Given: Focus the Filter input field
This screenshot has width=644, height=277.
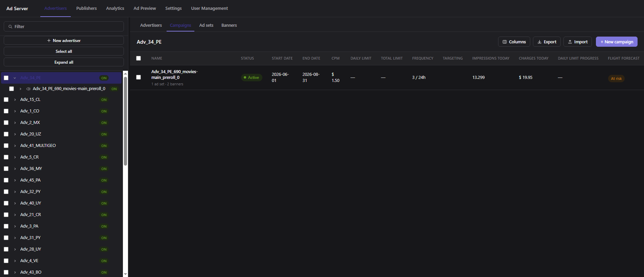Looking at the screenshot, I should pyautogui.click(x=64, y=26).
